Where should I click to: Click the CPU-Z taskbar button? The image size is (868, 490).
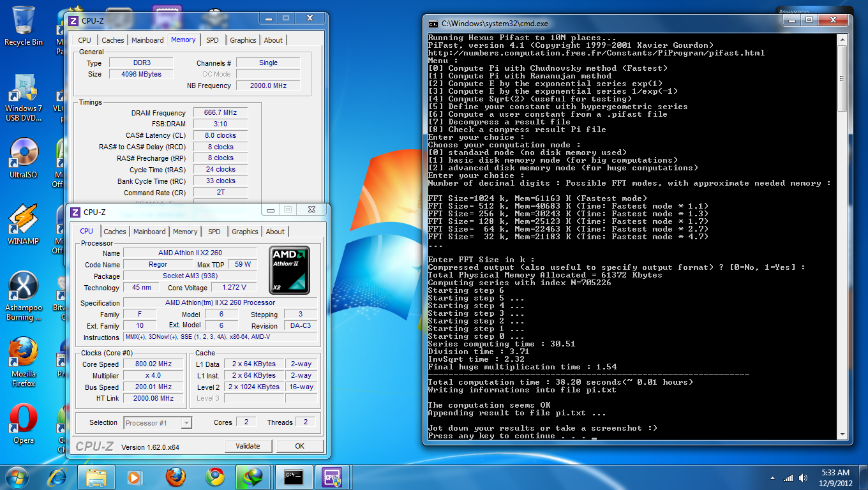(333, 477)
